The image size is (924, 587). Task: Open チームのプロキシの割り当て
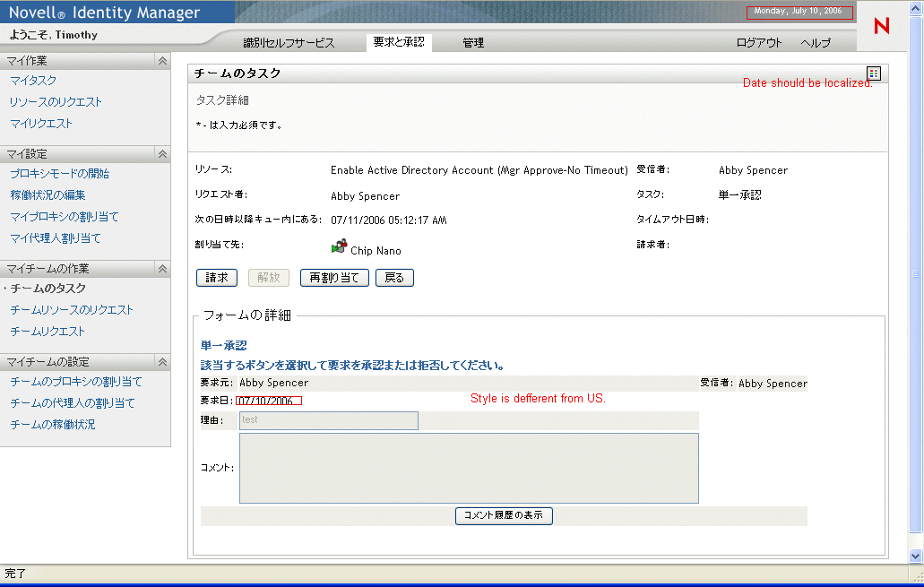[x=76, y=381]
